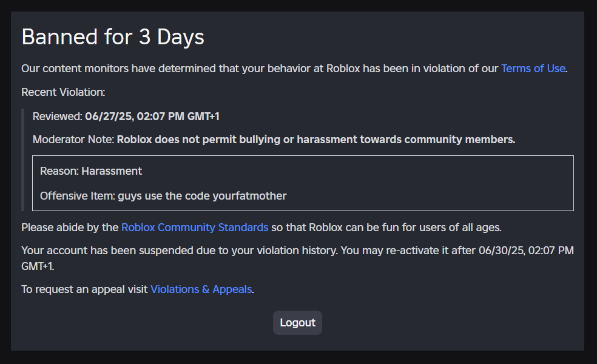Click the Recent Violation label
The height and width of the screenshot is (364, 597).
click(63, 92)
